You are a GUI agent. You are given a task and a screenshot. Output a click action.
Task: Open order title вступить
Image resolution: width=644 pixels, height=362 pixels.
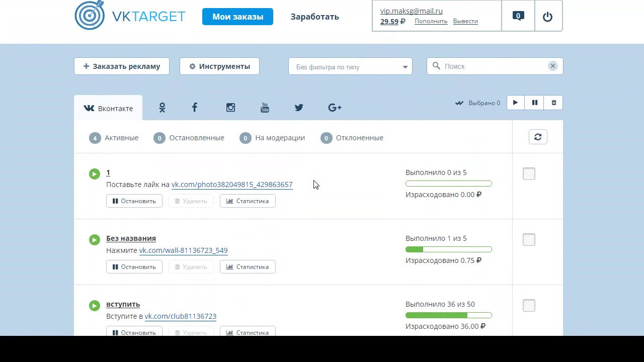click(123, 304)
